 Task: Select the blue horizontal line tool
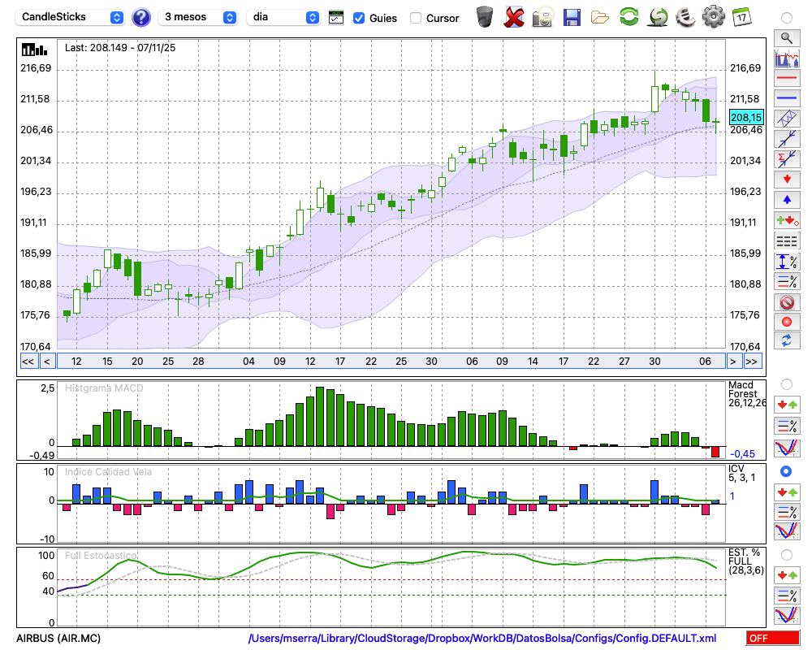pos(786,98)
